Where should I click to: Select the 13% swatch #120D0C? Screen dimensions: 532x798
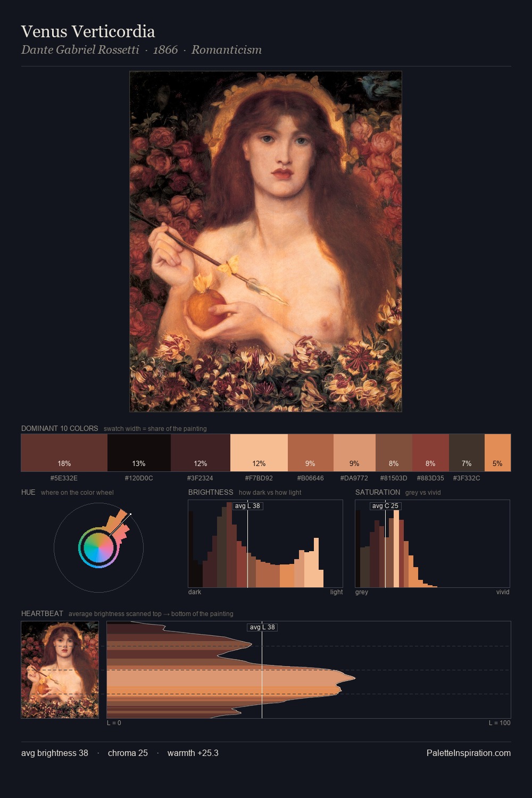pos(139,453)
